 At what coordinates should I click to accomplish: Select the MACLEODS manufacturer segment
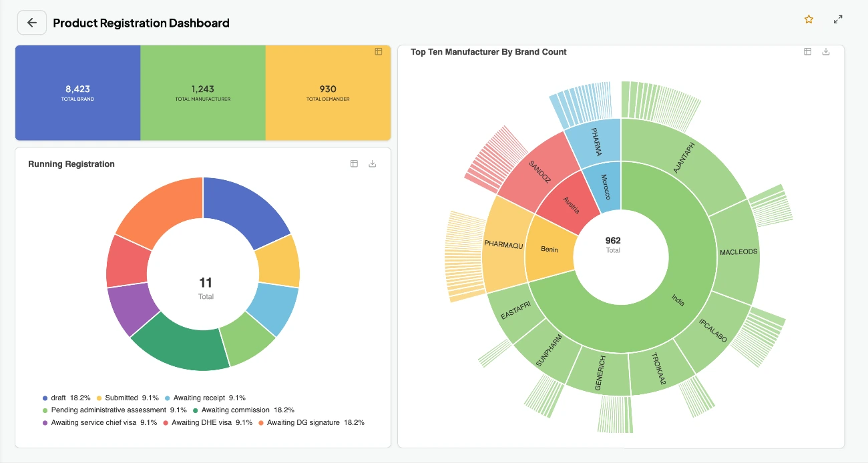(738, 252)
